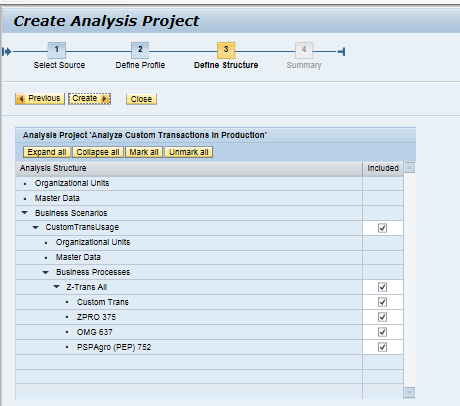Screen dimensions: 460x406
Task: Click step 3 Define Structure roadmap icon
Action: tap(226, 50)
